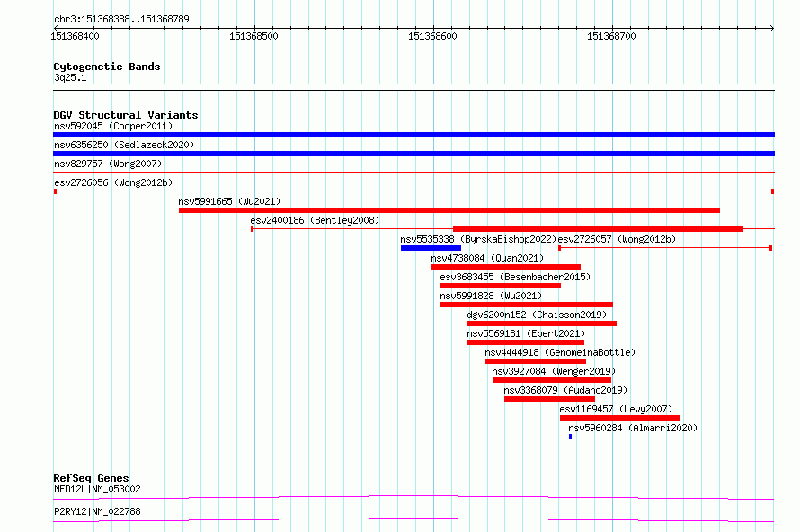Open the nsv6356250 (Sedlazeck2020) label
Image resolution: width=800 pixels, height=532 pixels.
coord(124,145)
